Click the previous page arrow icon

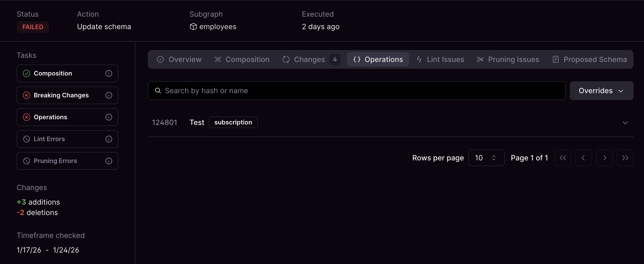(583, 158)
